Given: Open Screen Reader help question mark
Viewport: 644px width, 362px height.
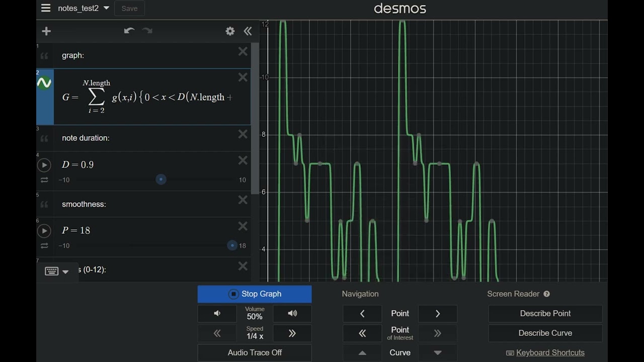Looking at the screenshot, I should coord(547,294).
